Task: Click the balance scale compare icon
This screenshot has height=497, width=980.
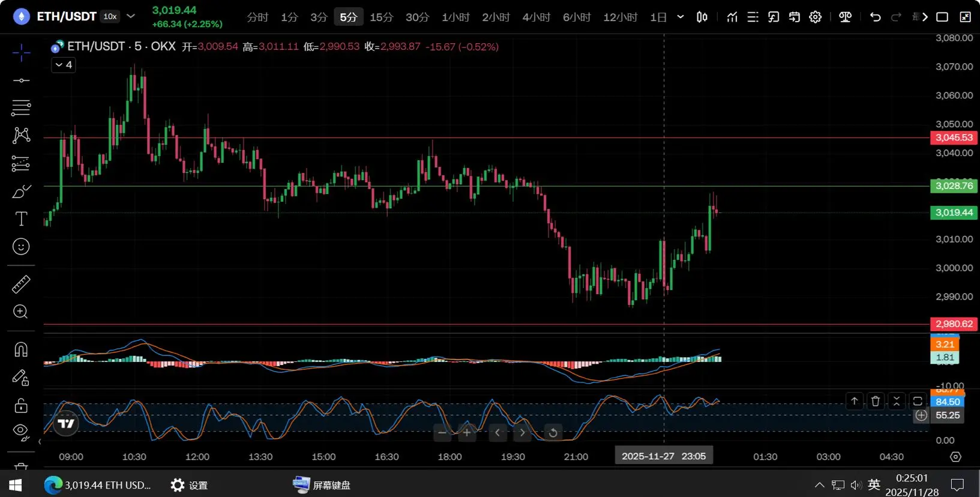Action: (x=846, y=17)
